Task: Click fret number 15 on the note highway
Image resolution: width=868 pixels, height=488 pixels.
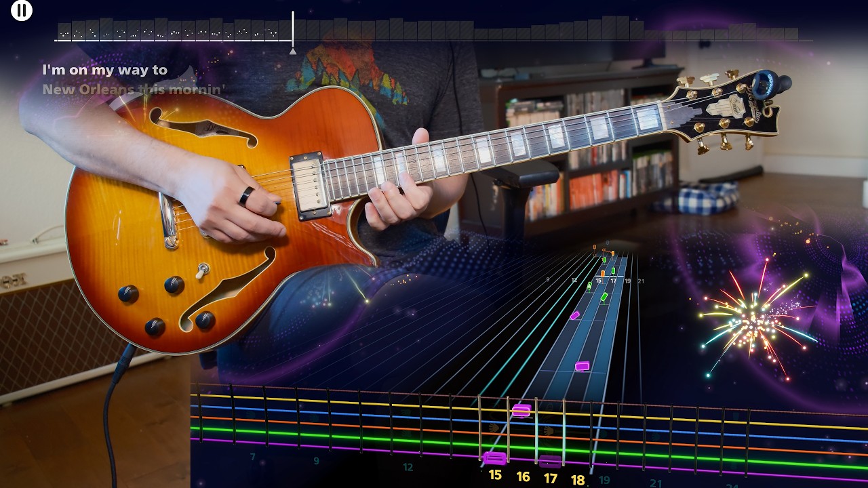Action: point(495,475)
